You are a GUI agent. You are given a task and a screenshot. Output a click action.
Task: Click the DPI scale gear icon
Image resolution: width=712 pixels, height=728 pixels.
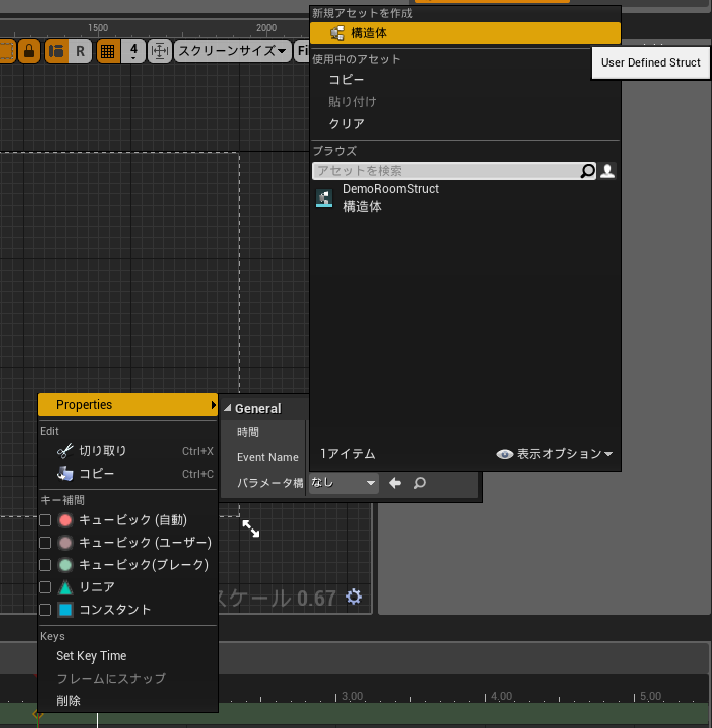coord(354,597)
